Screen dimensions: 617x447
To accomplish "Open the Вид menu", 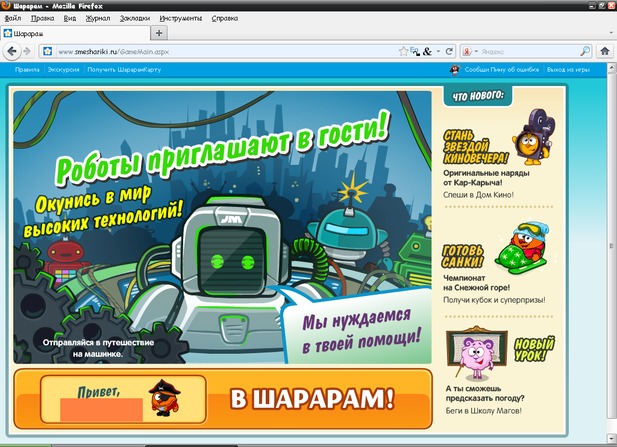I will point(70,18).
